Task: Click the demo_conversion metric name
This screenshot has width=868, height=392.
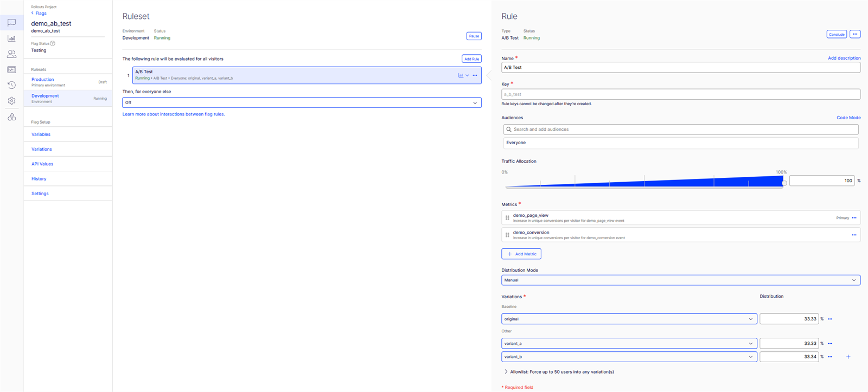Action: (x=531, y=233)
